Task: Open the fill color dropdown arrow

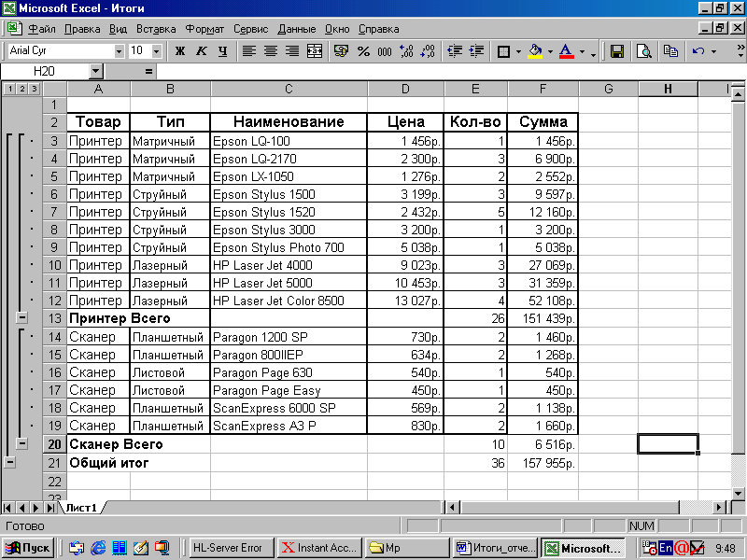Action: (550, 51)
